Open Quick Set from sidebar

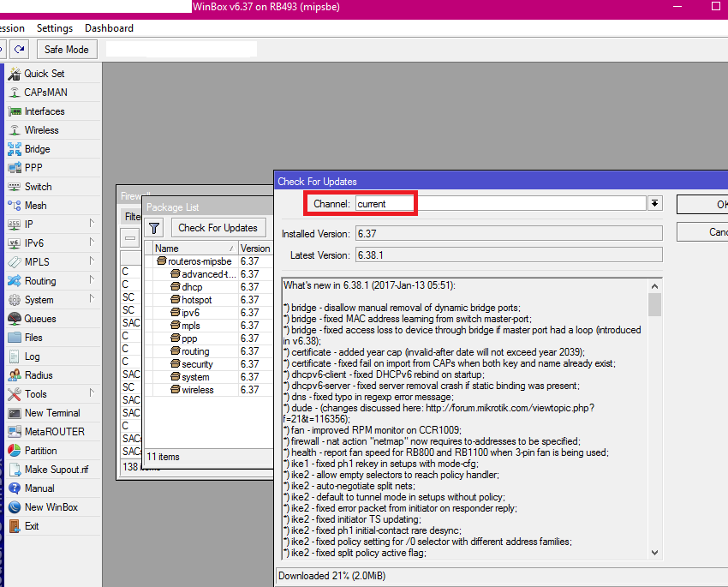coord(44,74)
